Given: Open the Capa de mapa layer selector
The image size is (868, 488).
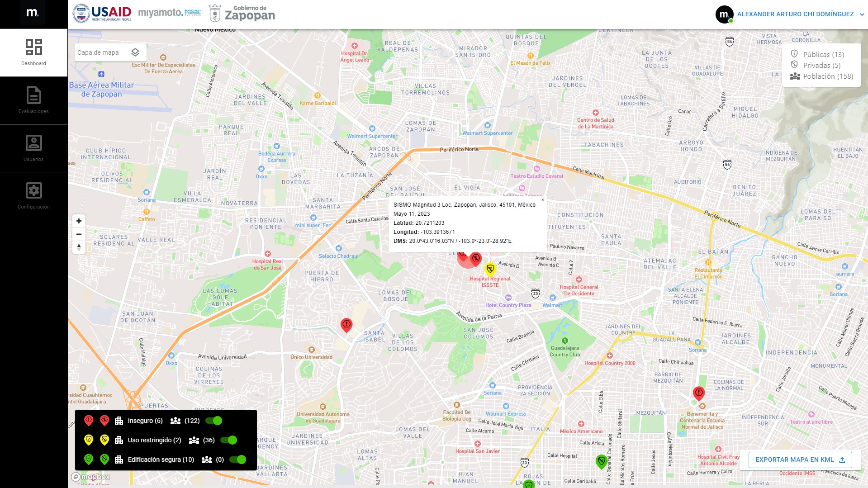Looking at the screenshot, I should [110, 52].
